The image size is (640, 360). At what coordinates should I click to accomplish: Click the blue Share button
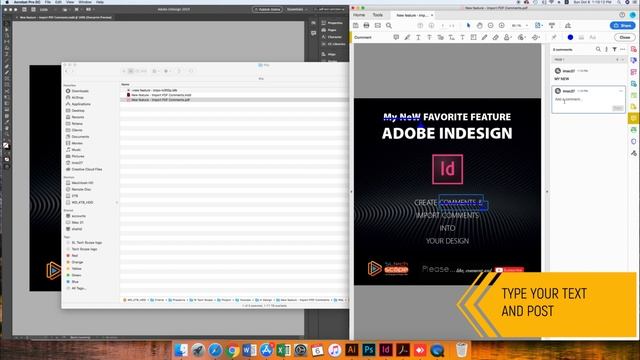pyautogui.click(x=622, y=25)
